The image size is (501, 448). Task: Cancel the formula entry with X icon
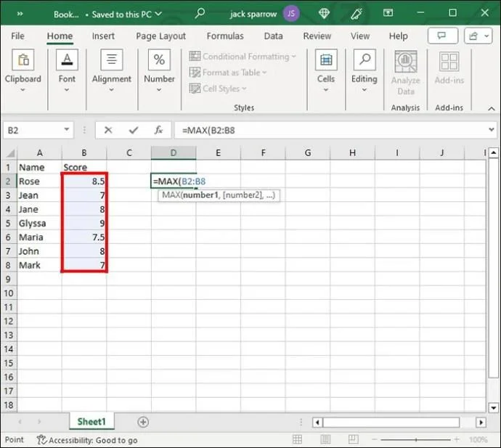click(108, 131)
